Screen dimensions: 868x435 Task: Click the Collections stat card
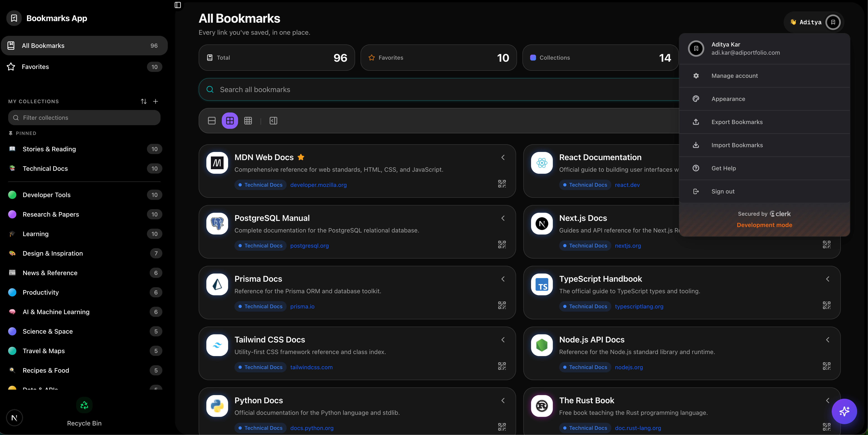[600, 58]
